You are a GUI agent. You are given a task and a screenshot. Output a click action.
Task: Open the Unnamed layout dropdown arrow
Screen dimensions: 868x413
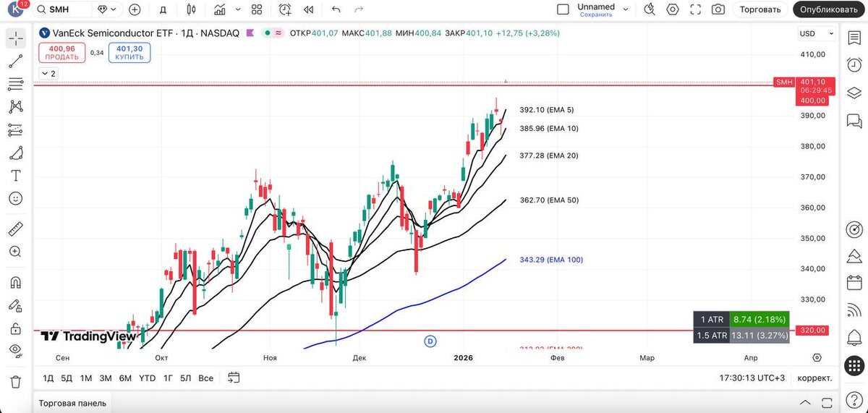(626, 9)
